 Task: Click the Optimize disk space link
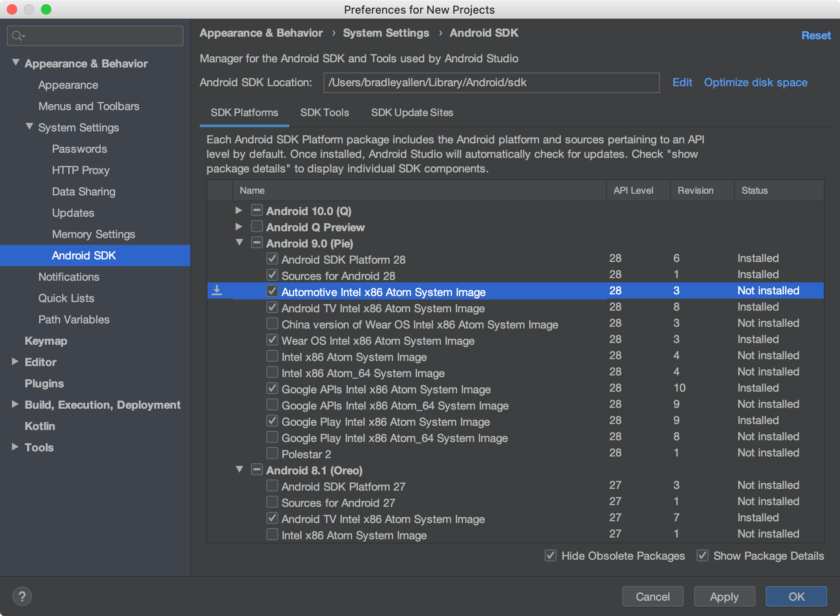click(755, 82)
